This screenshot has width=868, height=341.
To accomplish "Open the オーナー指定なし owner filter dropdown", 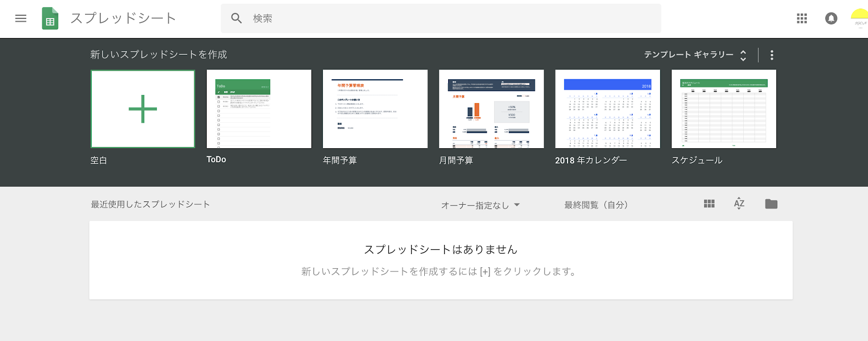I will coord(480,205).
